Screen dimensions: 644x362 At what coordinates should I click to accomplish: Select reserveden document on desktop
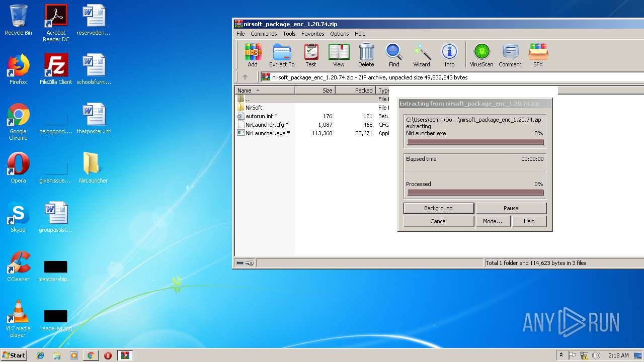(93, 20)
